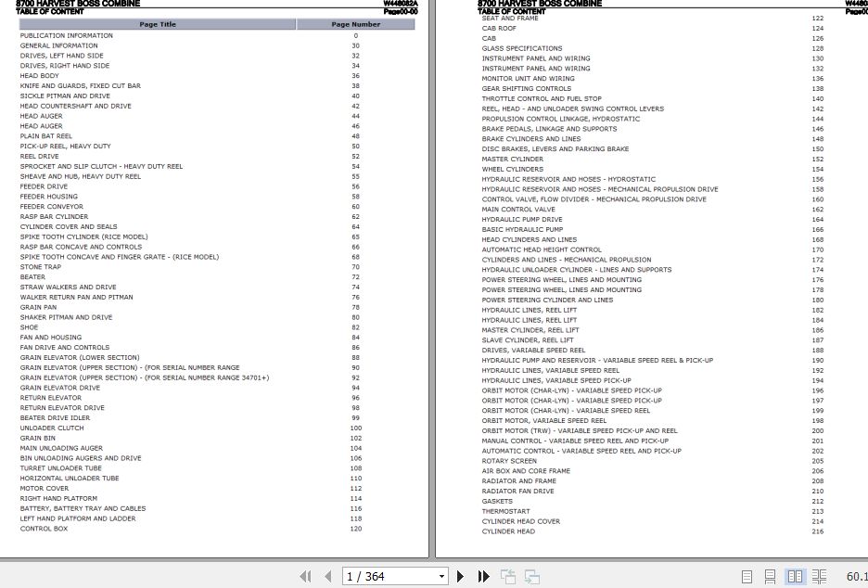Click RADIATOR FAN DRIVE entry
The height and width of the screenshot is (588, 868).
tap(517, 492)
